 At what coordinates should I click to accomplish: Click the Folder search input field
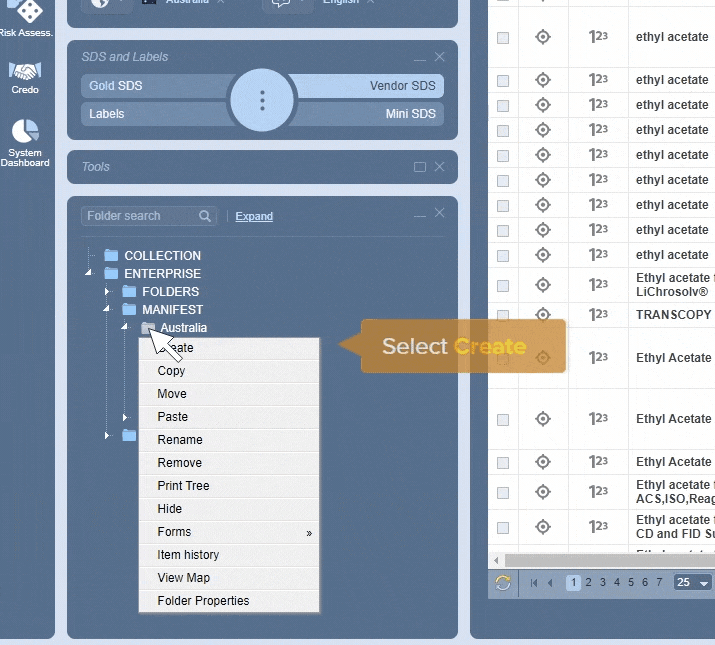[140, 216]
